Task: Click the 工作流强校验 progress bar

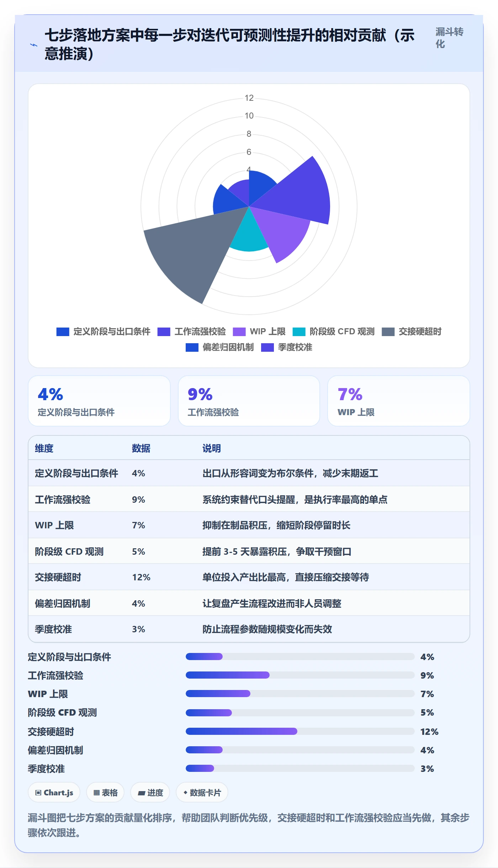Action: (x=300, y=675)
